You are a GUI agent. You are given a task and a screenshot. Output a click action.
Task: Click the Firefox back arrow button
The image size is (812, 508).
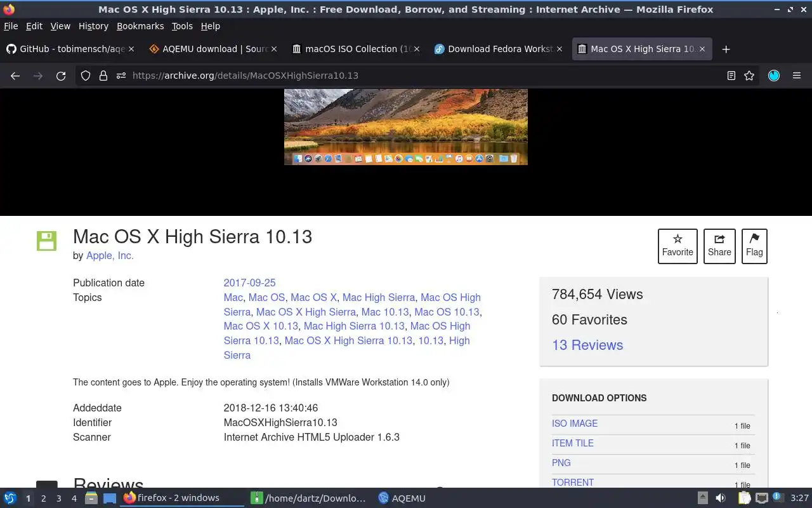[x=15, y=76]
